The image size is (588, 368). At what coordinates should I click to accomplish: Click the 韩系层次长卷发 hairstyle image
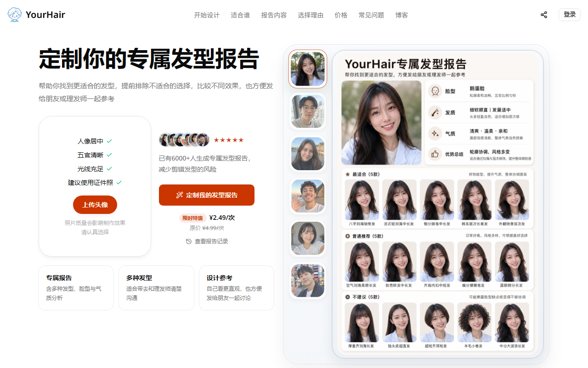[475, 200]
